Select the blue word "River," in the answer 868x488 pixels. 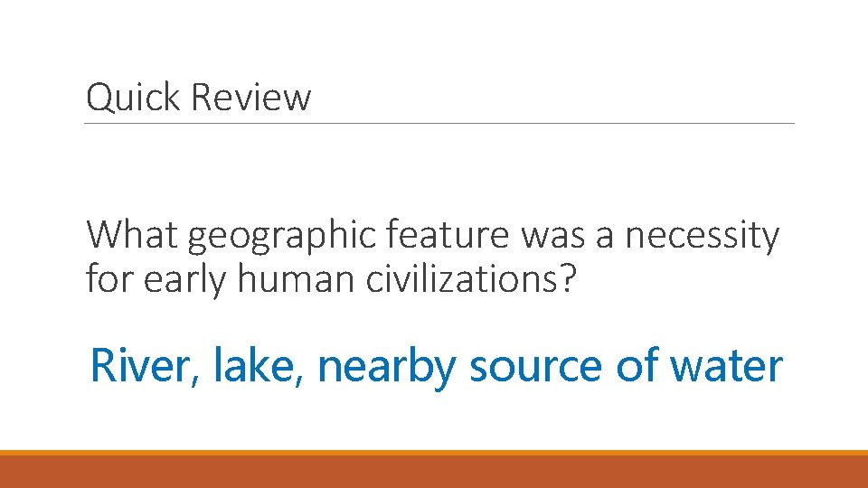tap(146, 367)
